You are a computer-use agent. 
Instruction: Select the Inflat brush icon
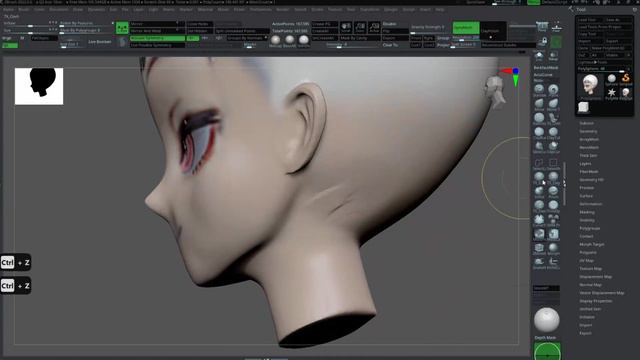(x=539, y=191)
